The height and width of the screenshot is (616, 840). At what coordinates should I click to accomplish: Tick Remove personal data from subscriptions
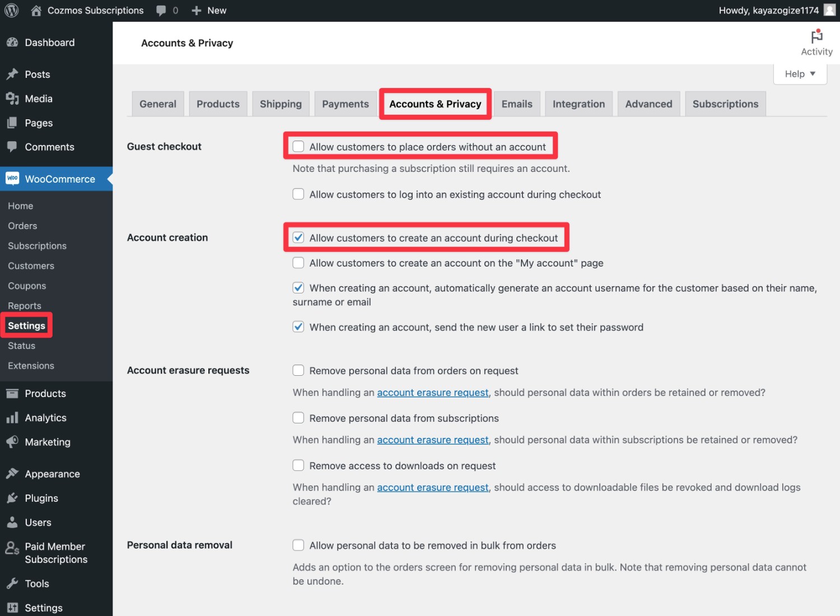point(298,418)
